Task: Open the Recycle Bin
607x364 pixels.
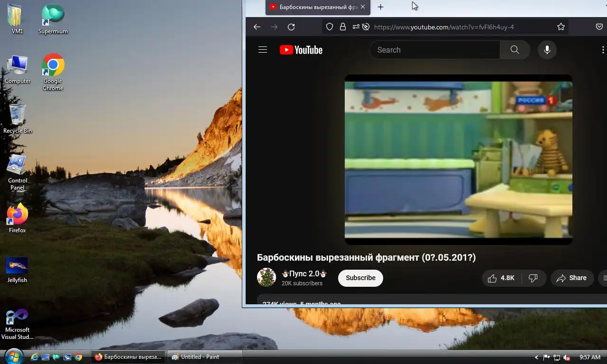Action: click(x=18, y=118)
